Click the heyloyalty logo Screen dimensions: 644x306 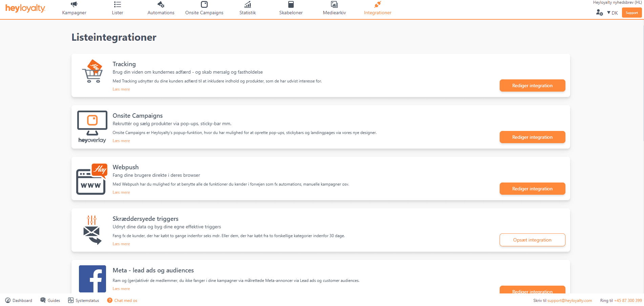click(25, 8)
